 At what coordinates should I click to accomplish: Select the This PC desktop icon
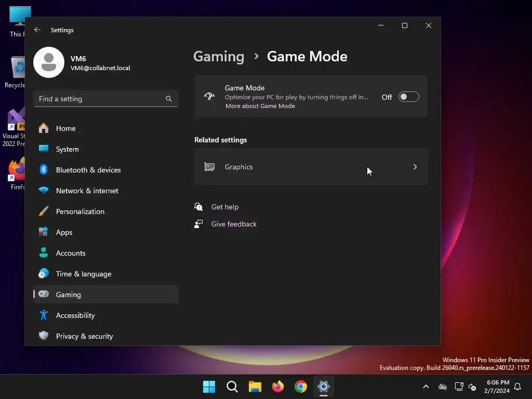pos(17,22)
